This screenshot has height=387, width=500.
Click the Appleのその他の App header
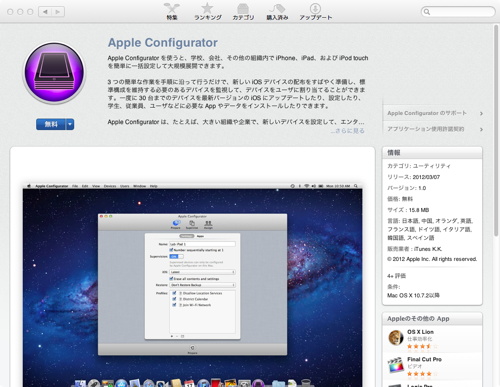coord(432,319)
